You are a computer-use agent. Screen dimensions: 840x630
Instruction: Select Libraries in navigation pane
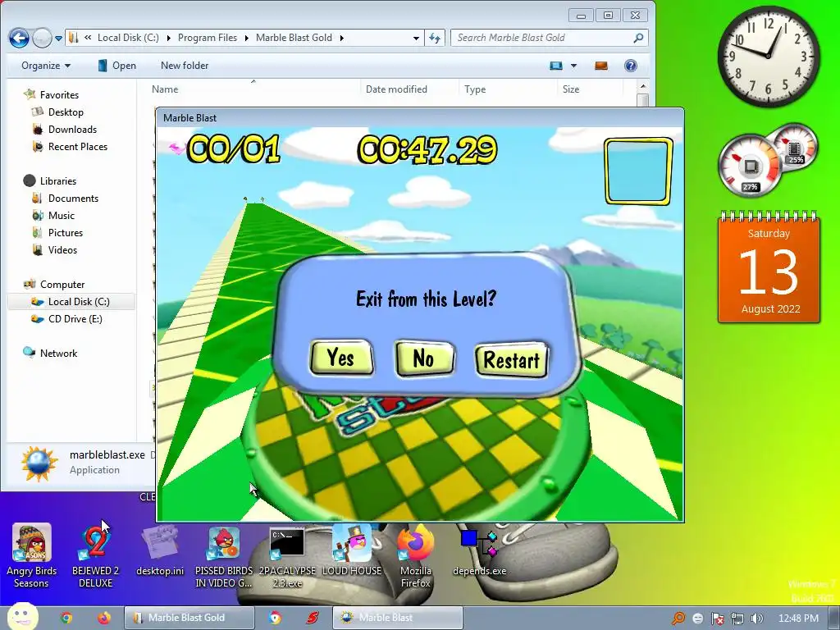point(58,181)
